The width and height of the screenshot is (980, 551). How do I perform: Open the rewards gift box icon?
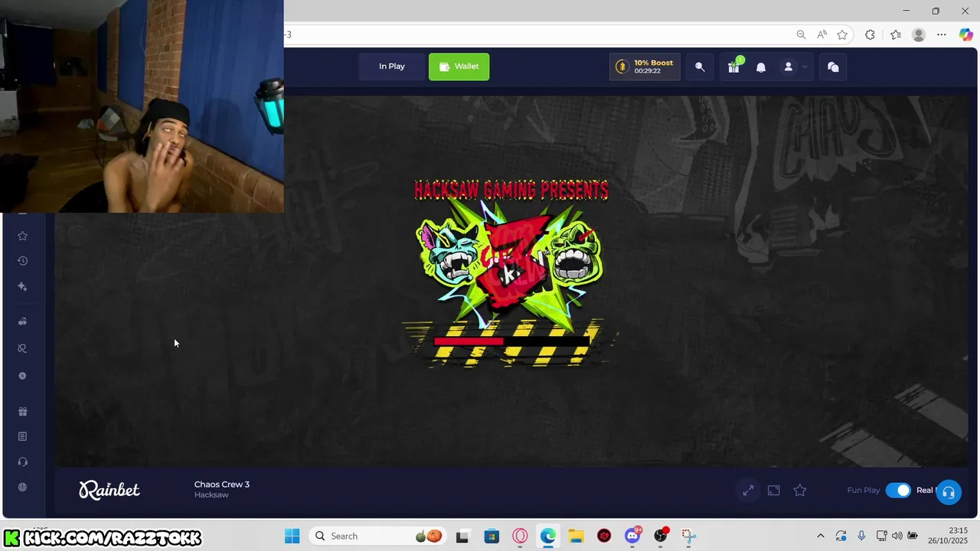coord(733,67)
